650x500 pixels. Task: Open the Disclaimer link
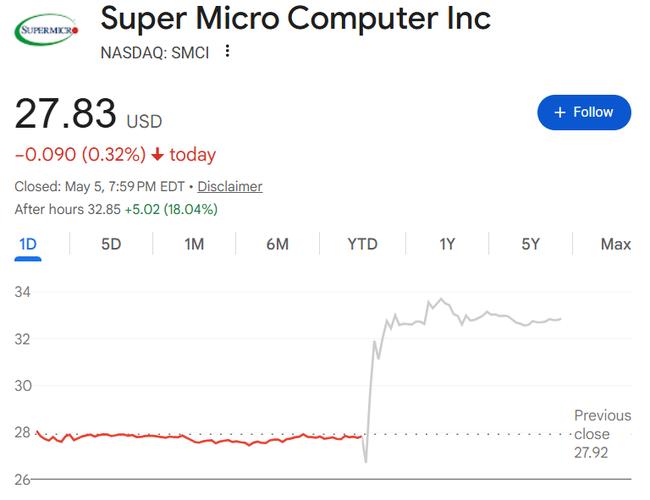[230, 187]
